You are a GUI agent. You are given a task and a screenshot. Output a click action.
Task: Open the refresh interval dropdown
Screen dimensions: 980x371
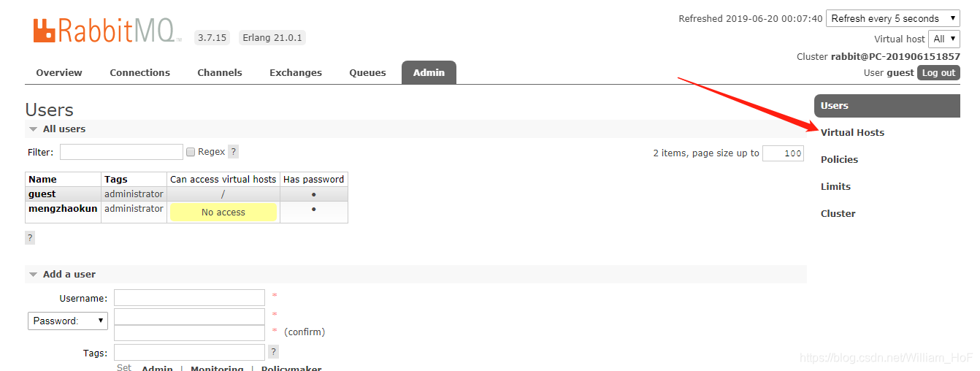(893, 19)
